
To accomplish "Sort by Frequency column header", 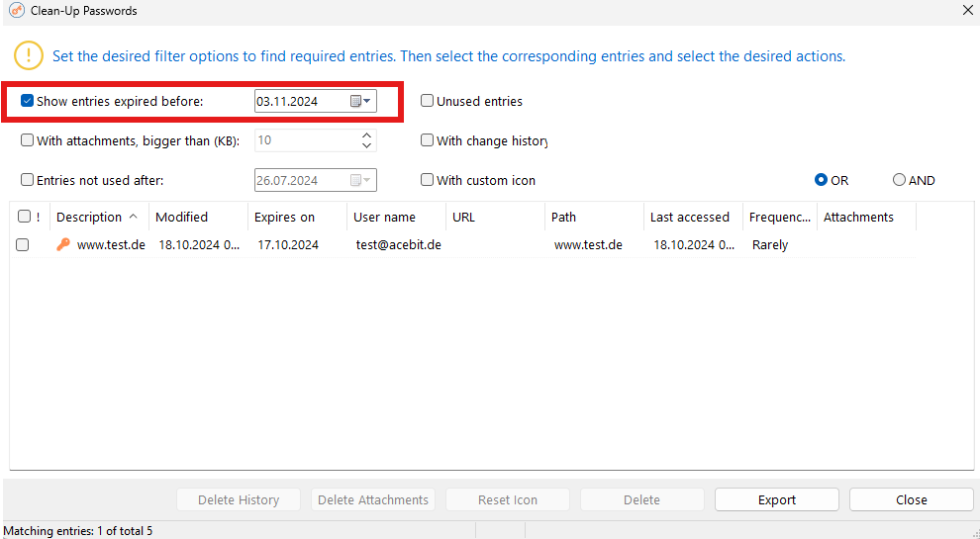I will [x=779, y=217].
